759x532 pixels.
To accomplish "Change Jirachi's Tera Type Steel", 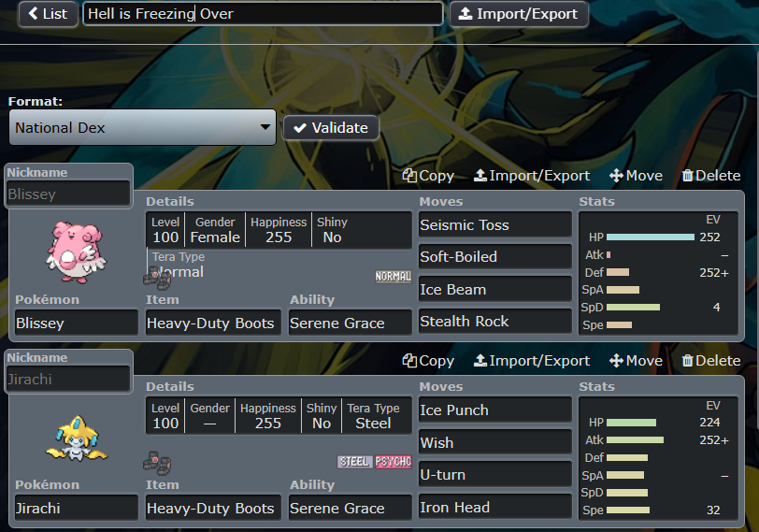I will 373,416.
